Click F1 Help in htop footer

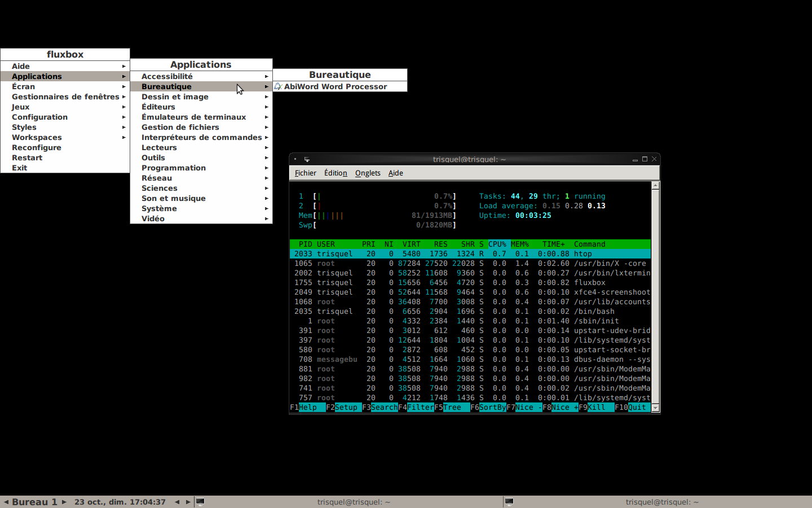pyautogui.click(x=308, y=408)
